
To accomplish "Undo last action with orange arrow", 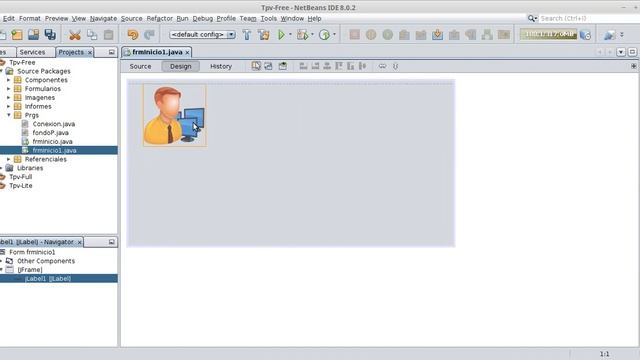I will coord(133,35).
